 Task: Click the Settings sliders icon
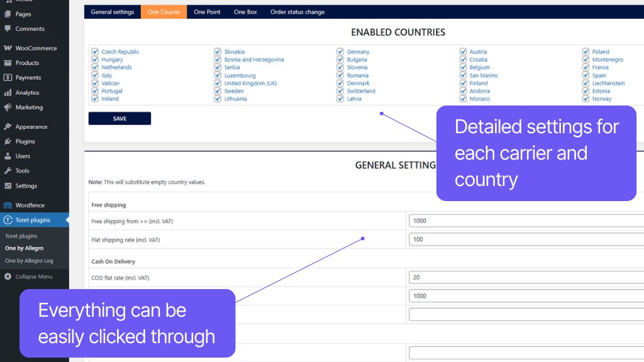point(8,186)
